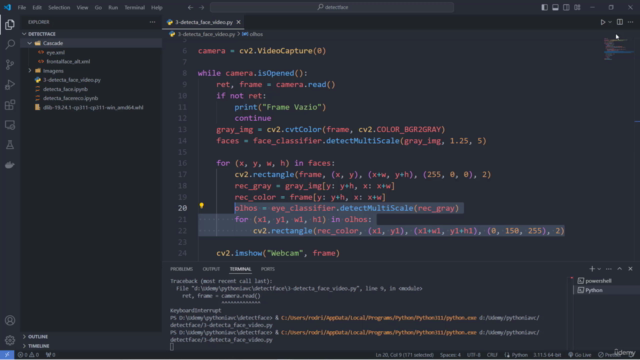Click Go Live in the status bar
Viewport: 640px width, 360px height.
pos(580,355)
